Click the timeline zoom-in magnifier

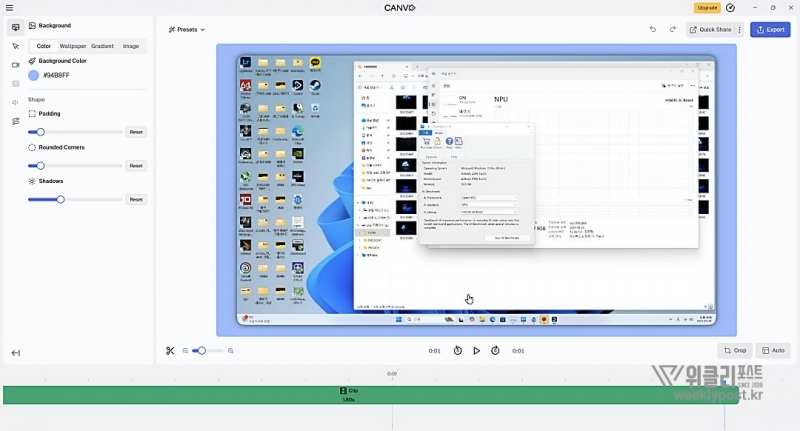point(231,351)
